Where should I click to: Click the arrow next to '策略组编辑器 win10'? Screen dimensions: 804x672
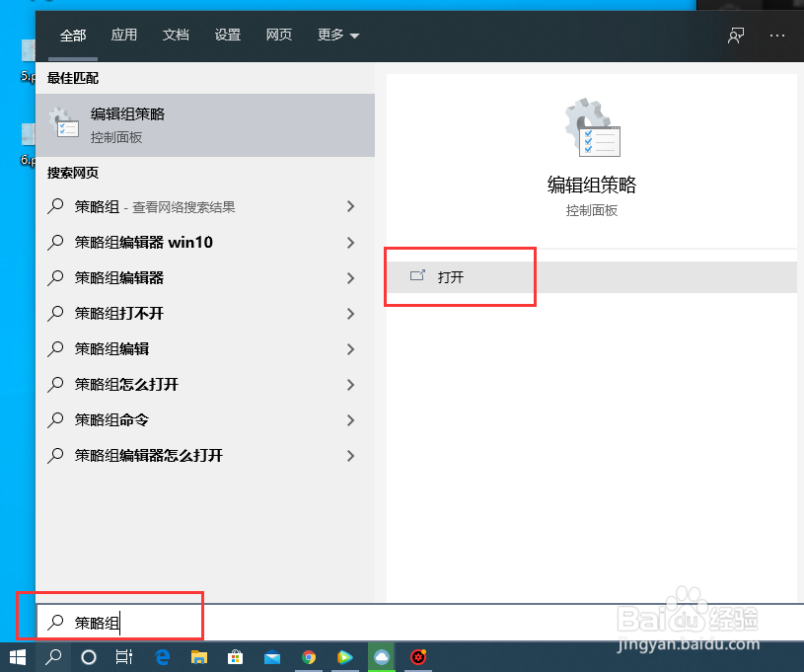click(350, 242)
